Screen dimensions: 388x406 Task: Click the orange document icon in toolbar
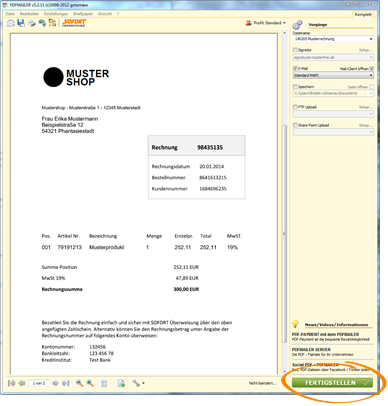pyautogui.click(x=52, y=23)
